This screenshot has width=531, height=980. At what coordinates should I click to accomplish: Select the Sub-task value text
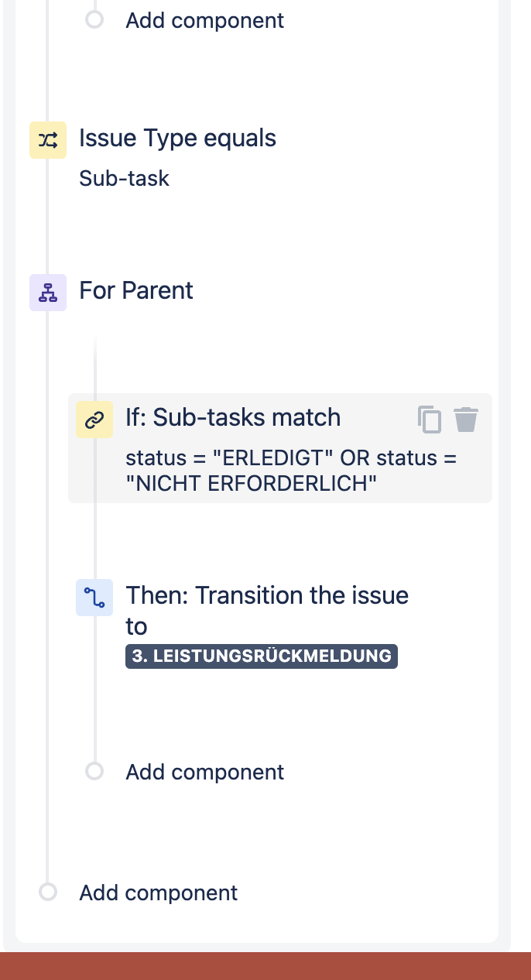point(124,178)
